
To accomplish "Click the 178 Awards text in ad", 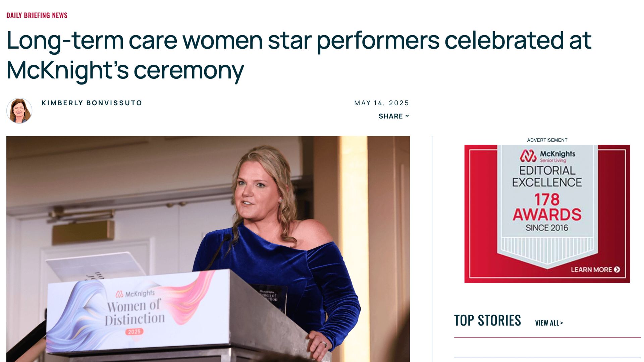I will (547, 207).
